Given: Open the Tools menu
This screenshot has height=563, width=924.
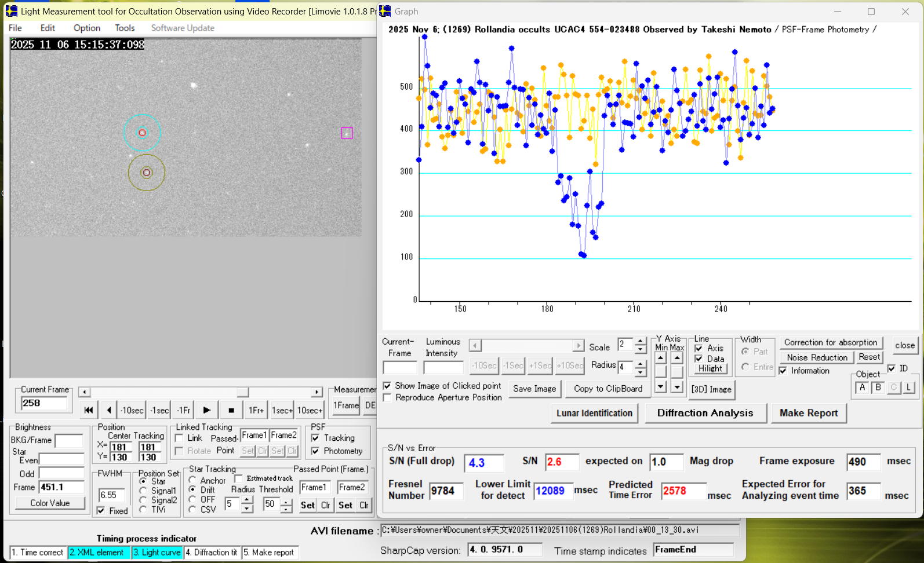Looking at the screenshot, I should [124, 28].
